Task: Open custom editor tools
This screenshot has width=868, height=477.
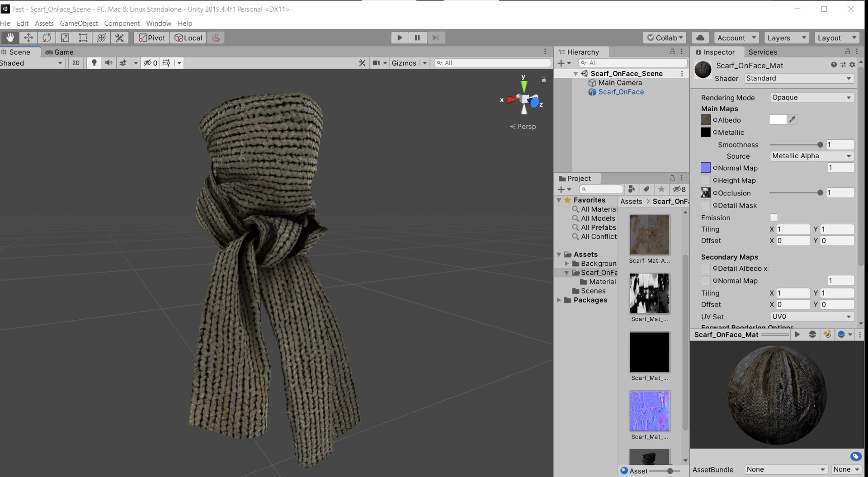Action: click(119, 38)
